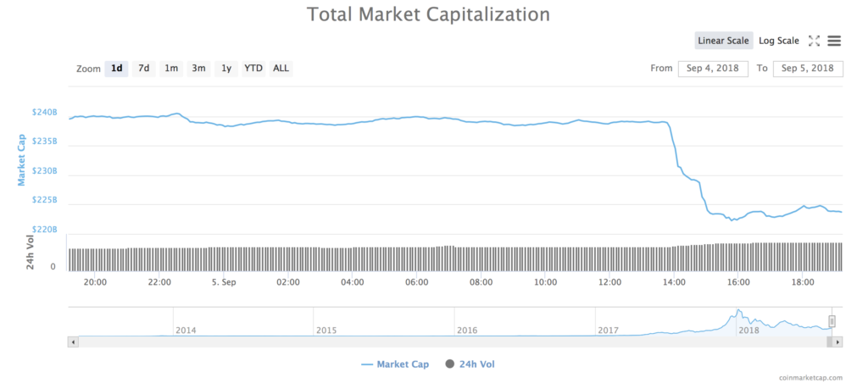868x389 pixels.
Task: Click the coinmarketcap.com credit link
Action: 810,378
